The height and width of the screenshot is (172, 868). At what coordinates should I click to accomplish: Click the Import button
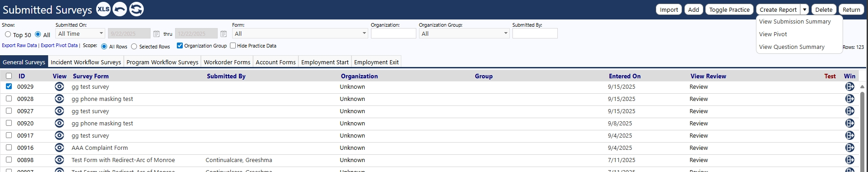(x=669, y=10)
